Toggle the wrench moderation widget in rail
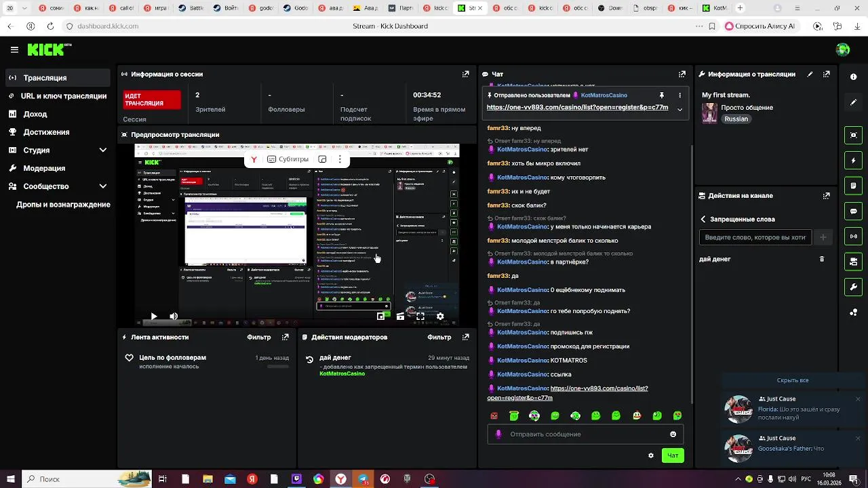The height and width of the screenshot is (488, 868). [854, 287]
